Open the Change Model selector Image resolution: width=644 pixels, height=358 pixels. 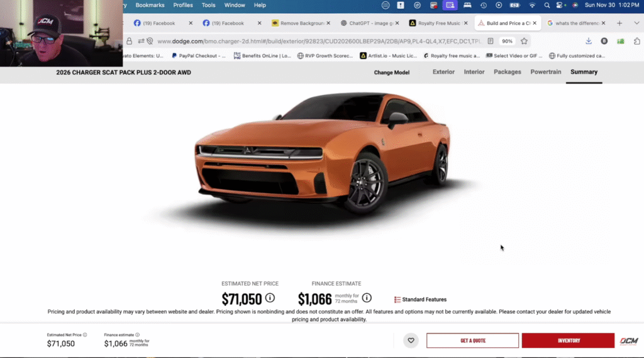coord(391,72)
